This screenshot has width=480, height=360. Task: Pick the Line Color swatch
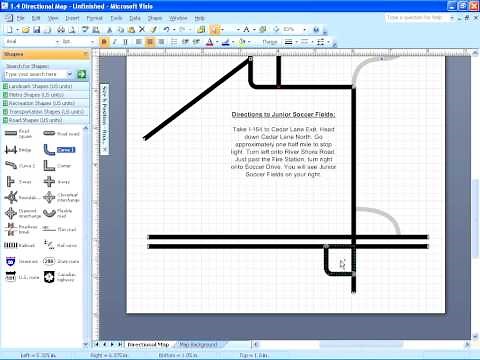tap(226, 42)
